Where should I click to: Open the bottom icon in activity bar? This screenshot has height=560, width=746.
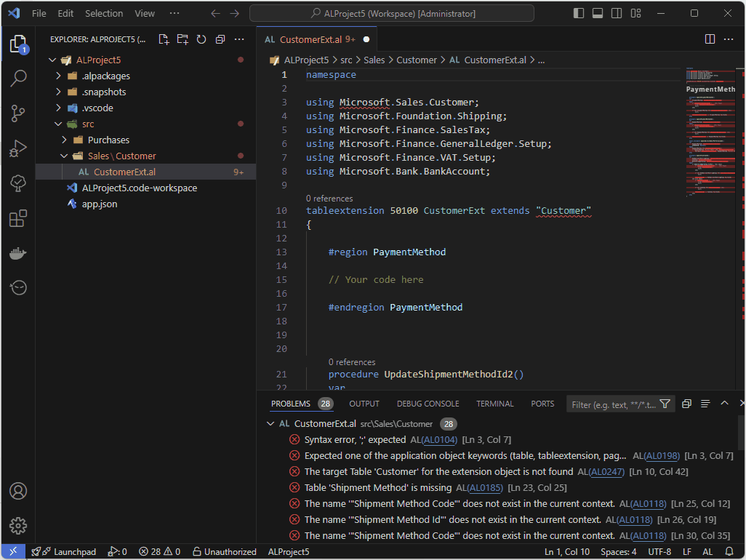[x=18, y=288]
